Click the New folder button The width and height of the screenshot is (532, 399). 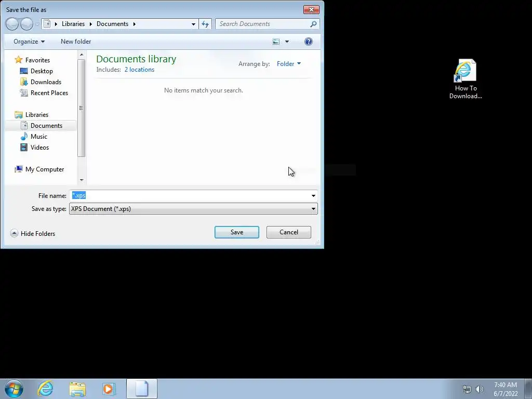(76, 42)
